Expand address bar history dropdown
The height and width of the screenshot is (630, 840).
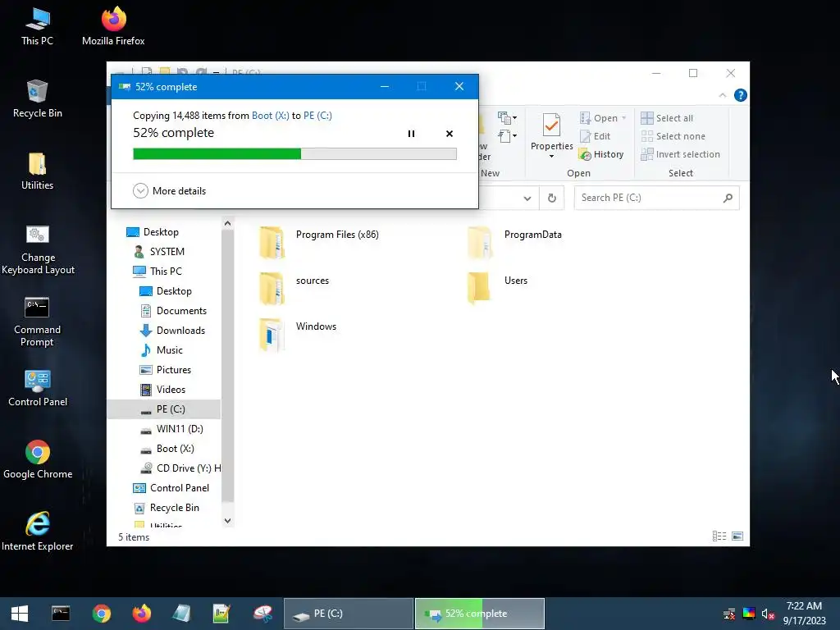click(x=527, y=199)
